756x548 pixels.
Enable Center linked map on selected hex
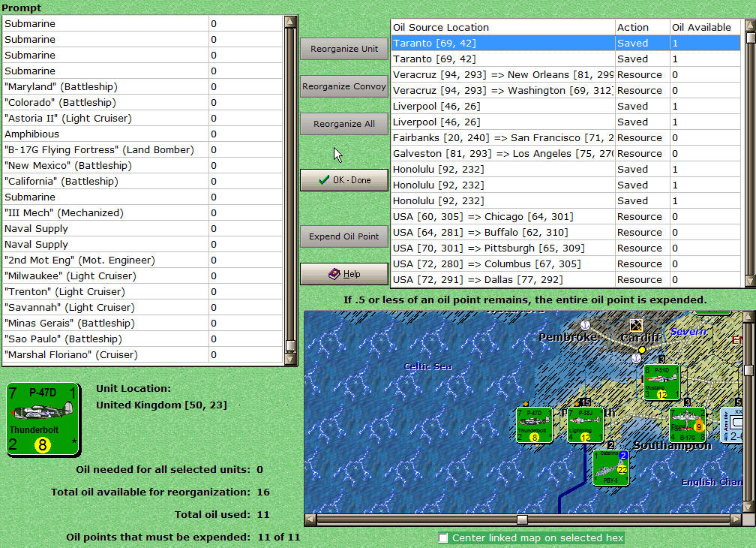click(x=444, y=538)
